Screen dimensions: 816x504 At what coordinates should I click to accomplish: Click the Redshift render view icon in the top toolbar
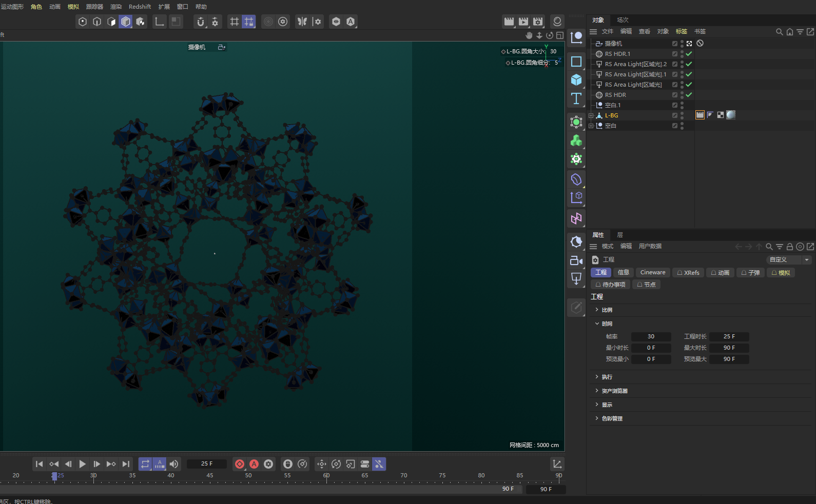tap(557, 22)
